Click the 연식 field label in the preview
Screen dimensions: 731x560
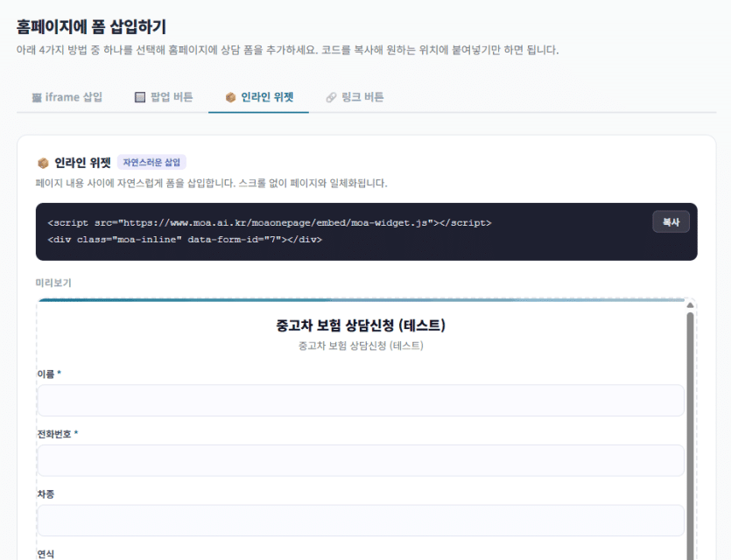(x=46, y=554)
